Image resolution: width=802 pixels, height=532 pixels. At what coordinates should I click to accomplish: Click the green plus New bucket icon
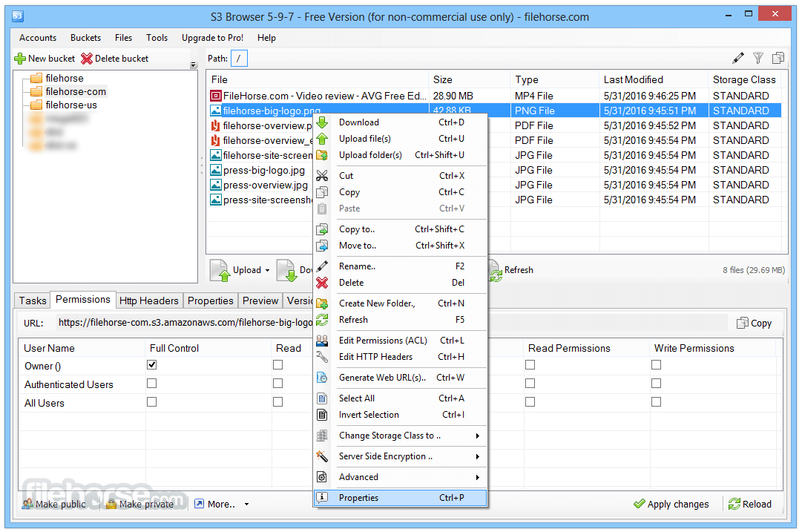click(x=20, y=59)
